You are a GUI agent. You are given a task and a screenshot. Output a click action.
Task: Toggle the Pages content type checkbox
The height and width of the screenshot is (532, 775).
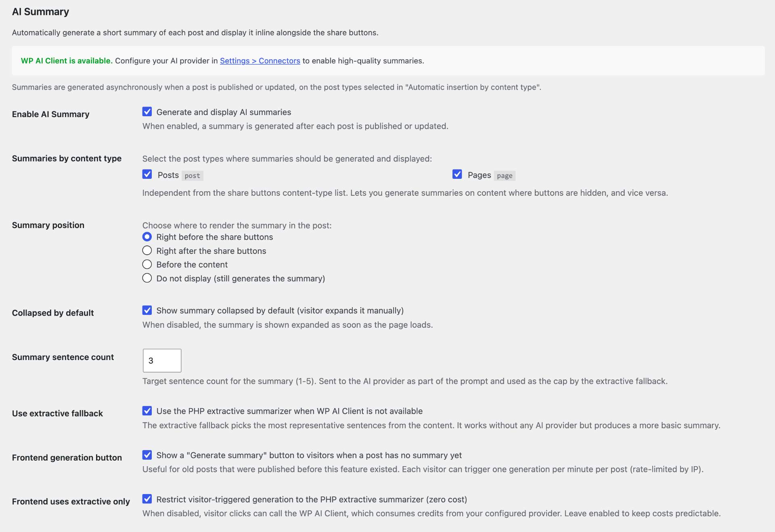point(457,174)
